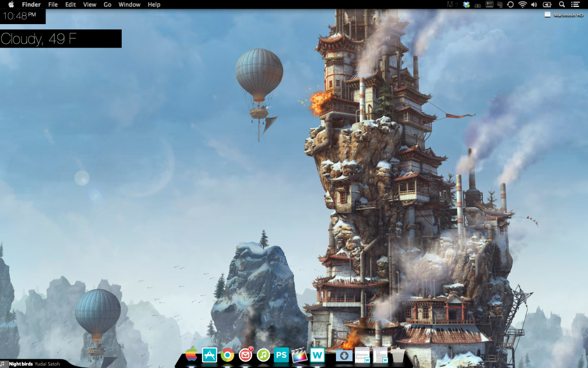This screenshot has width=588, height=368.
Task: Open the Wi-Fi status menu
Action: coord(523,5)
